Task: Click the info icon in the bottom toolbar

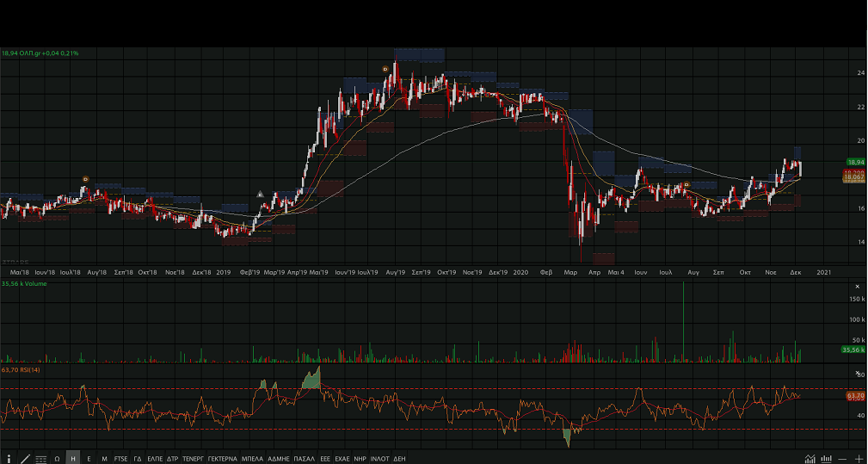Action: (9, 459)
